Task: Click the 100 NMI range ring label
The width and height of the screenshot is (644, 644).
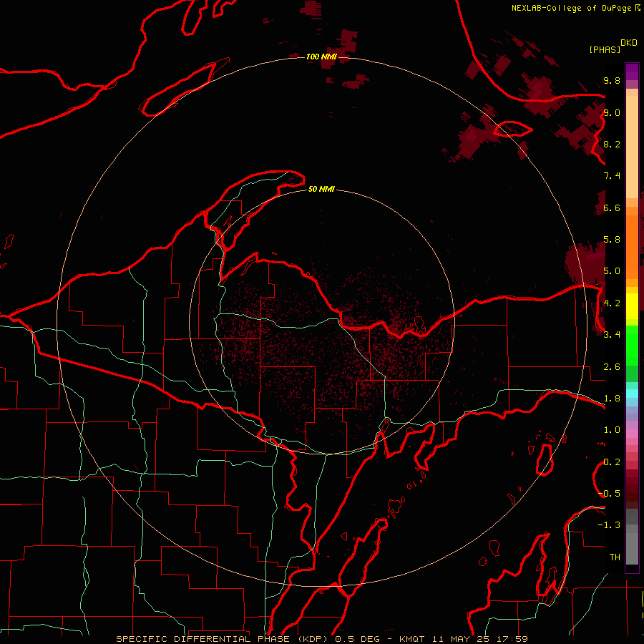Action: pyautogui.click(x=321, y=57)
